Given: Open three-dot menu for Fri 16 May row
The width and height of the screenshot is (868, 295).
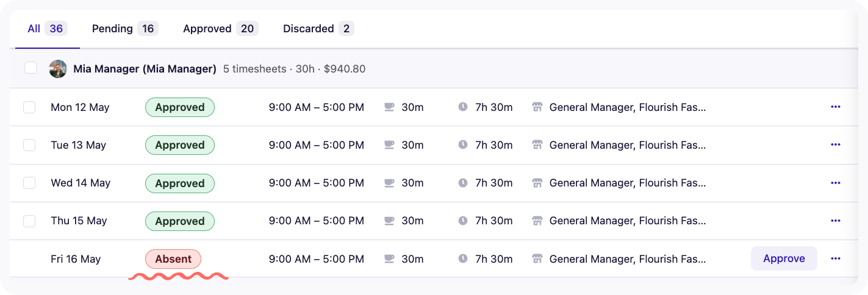Looking at the screenshot, I should coord(835,259).
